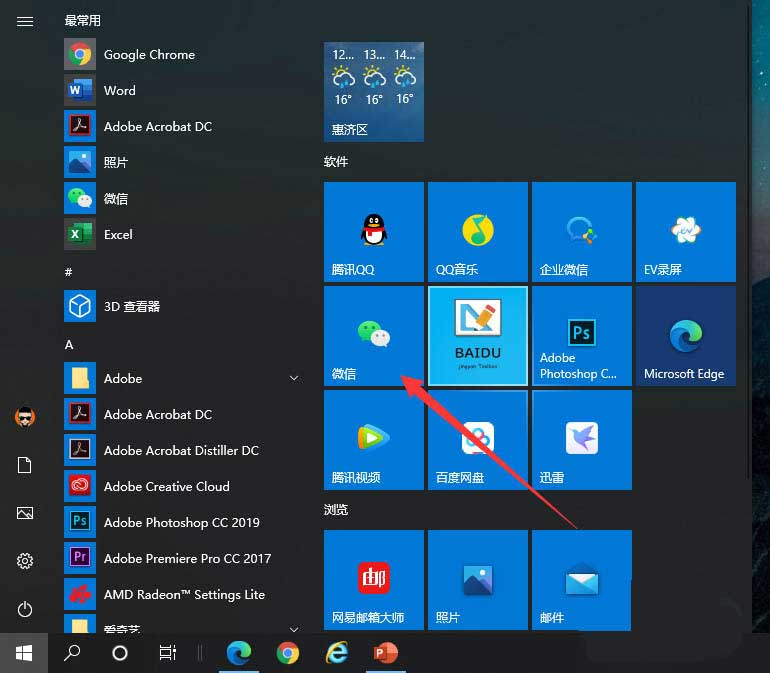Viewport: 770px width, 673px height.
Task: Open the Settings gear in sidebar
Action: click(25, 561)
